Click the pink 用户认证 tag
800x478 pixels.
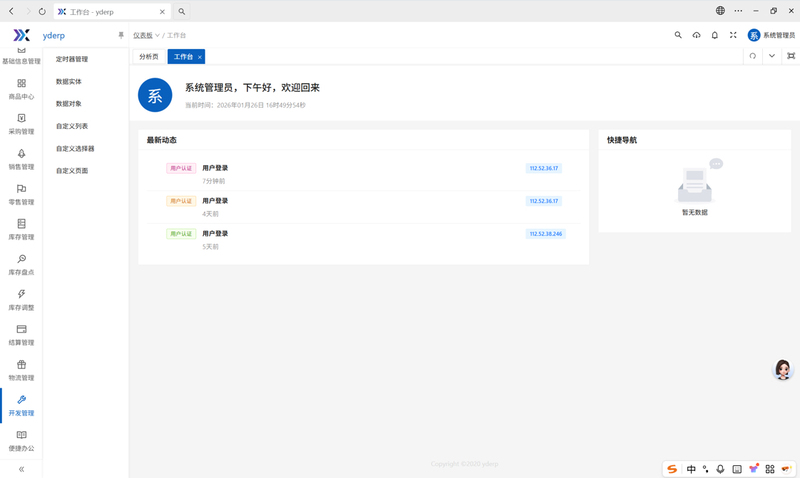tap(181, 168)
